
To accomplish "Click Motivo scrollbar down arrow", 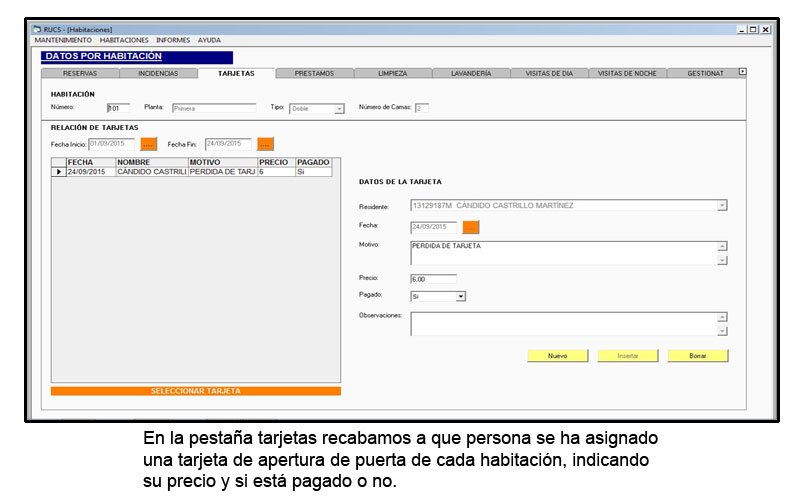I will point(722,260).
